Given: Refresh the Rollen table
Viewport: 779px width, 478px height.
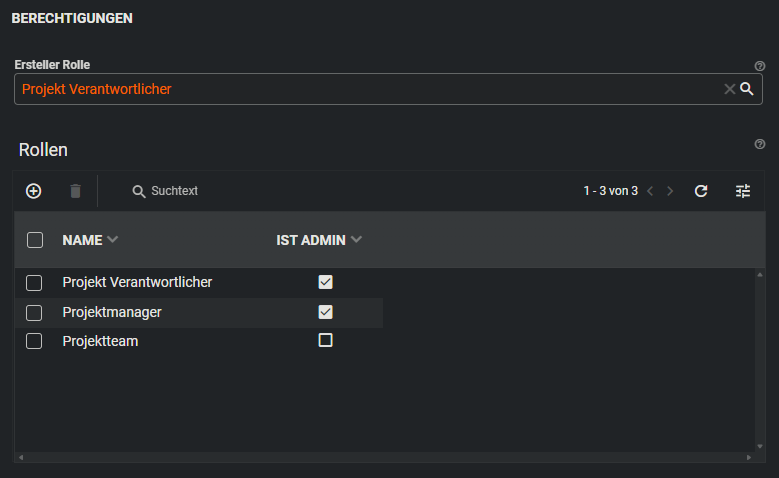Looking at the screenshot, I should 701,191.
